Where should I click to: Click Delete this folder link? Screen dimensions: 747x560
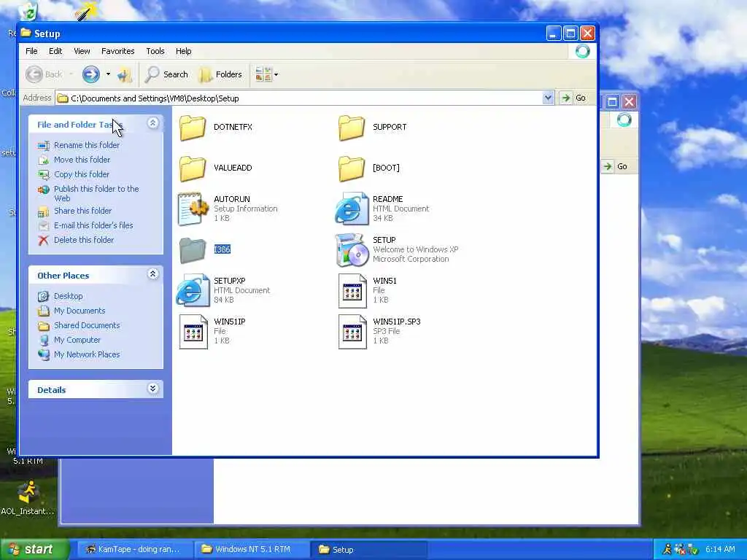pos(84,240)
